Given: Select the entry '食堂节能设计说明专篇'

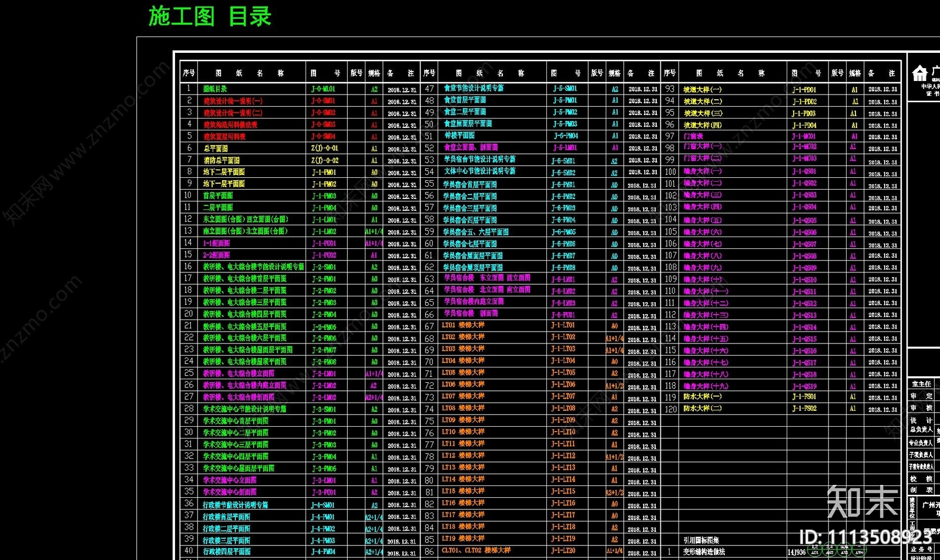Looking at the screenshot, I should [474, 88].
